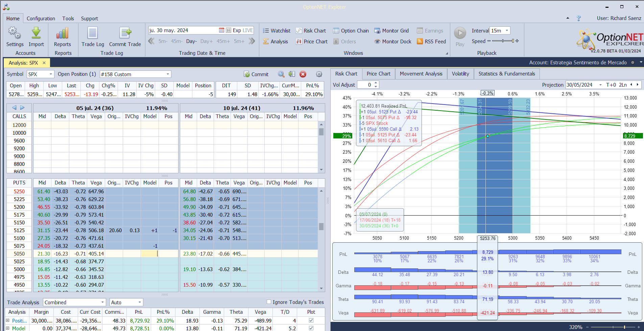This screenshot has height=331, width=644.
Task: Open the Monitor Grid window
Action: pyautogui.click(x=391, y=31)
